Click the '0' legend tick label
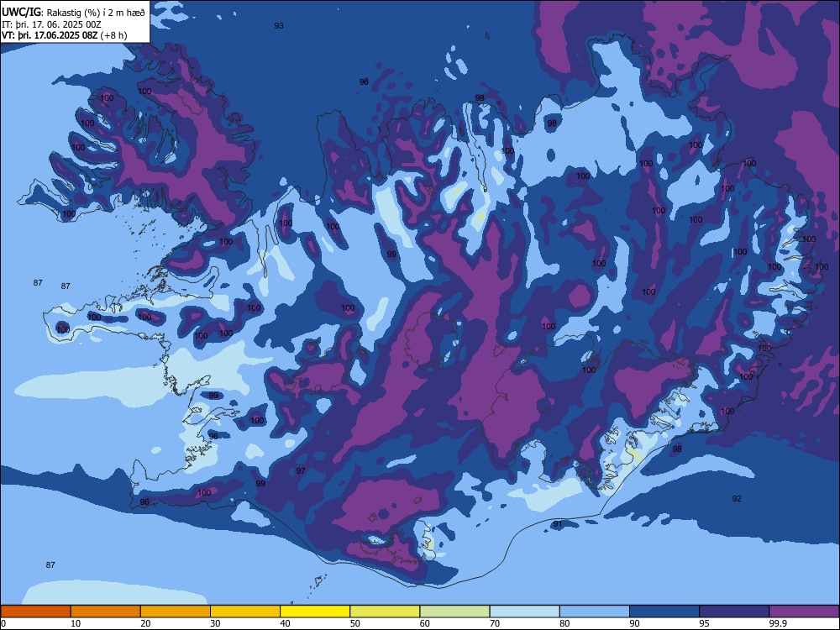This screenshot has width=840, height=630. (3, 623)
